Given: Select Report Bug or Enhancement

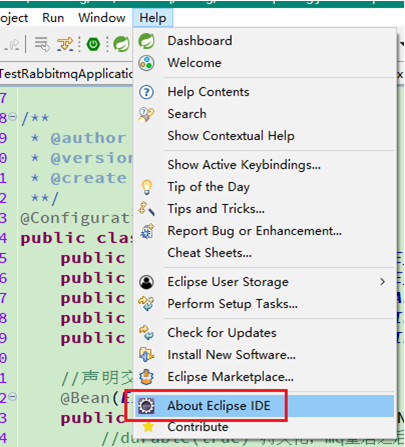Looking at the screenshot, I should click(254, 231).
